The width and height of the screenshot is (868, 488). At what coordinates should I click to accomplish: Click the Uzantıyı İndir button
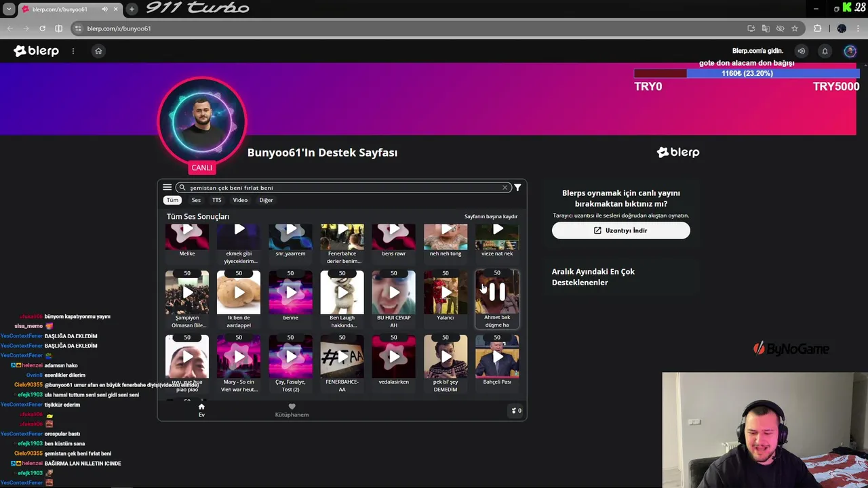coord(620,230)
